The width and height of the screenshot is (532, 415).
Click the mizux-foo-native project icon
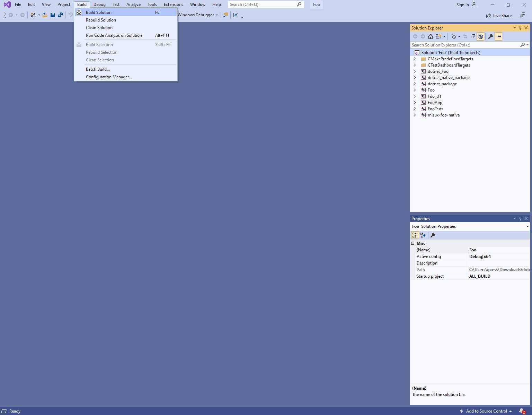423,115
